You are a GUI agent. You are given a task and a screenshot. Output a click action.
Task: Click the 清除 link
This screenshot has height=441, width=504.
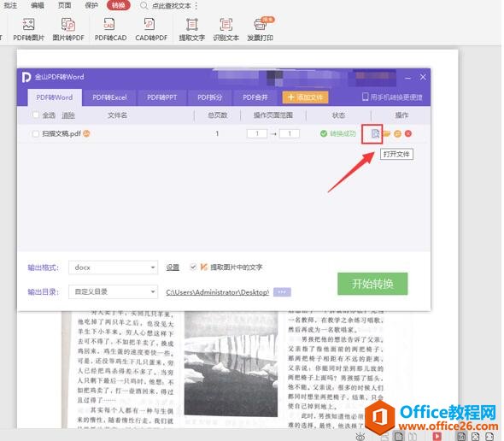pos(68,115)
